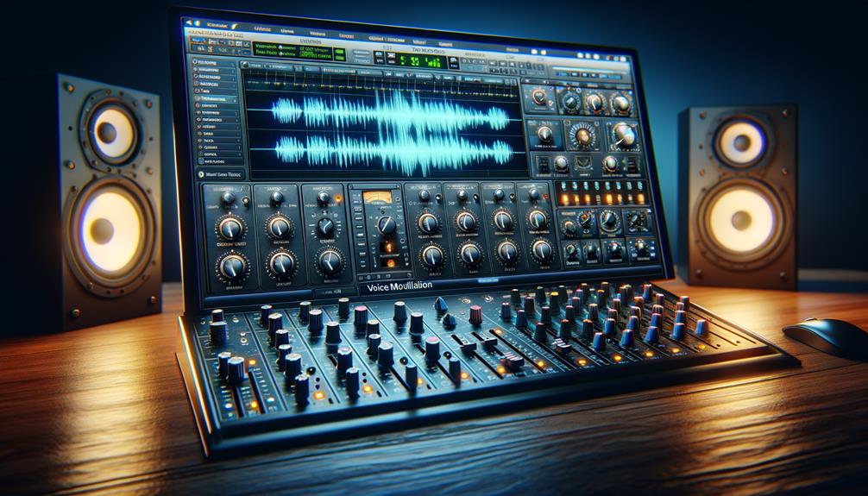This screenshot has height=496, width=868.
Task: Click the upper large knob in the second rack module
Action: coord(280,226)
